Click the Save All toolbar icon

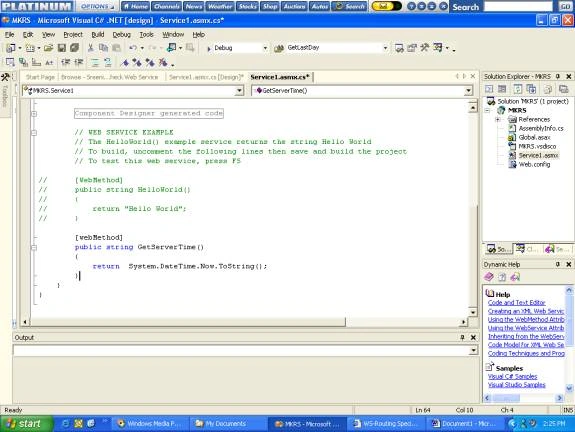click(74, 48)
